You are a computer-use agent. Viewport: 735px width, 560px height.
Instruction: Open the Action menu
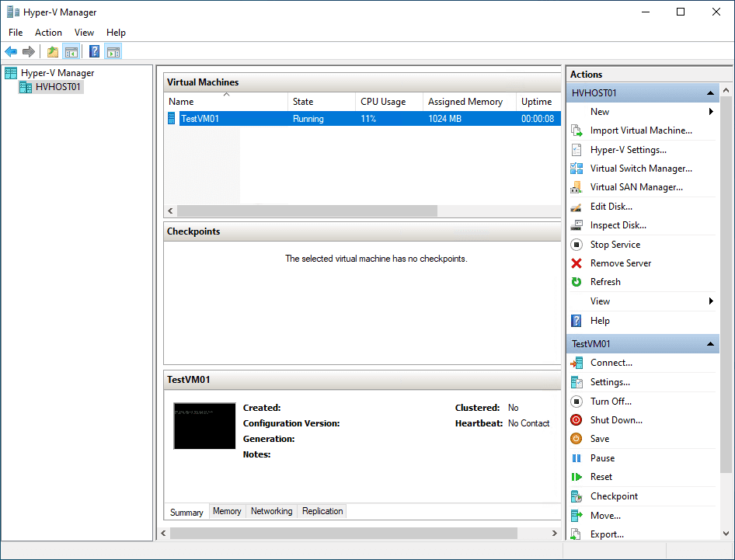[48, 33]
